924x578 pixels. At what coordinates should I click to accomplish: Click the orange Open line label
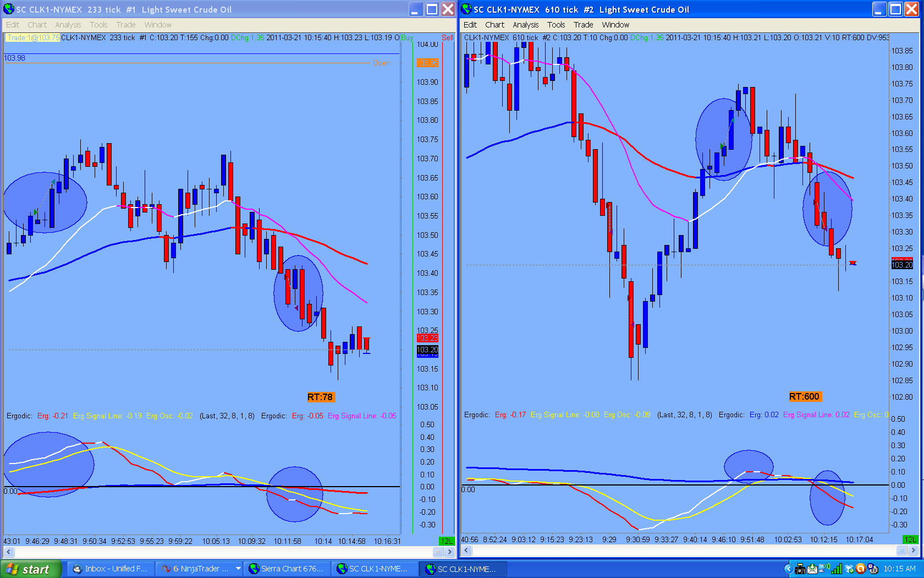[x=381, y=63]
